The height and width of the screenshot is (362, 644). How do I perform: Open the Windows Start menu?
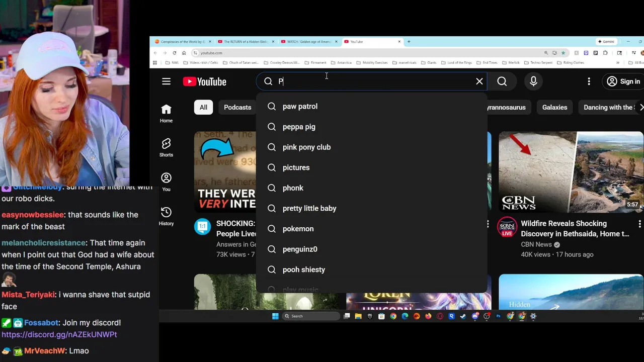click(x=275, y=316)
